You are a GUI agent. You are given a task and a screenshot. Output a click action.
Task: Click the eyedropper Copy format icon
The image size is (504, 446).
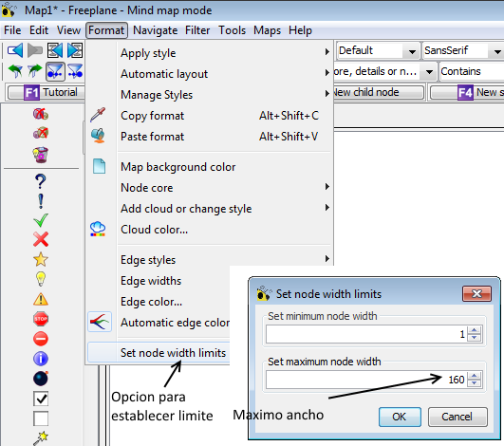click(98, 115)
